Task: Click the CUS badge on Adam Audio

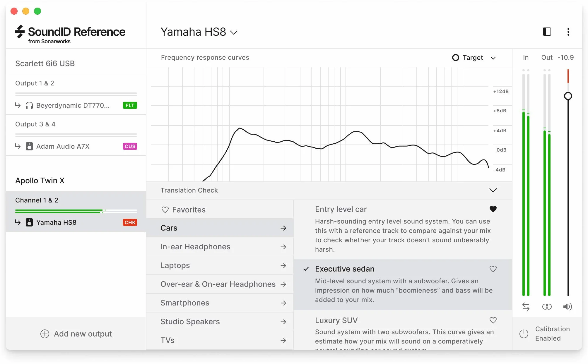Action: [130, 146]
